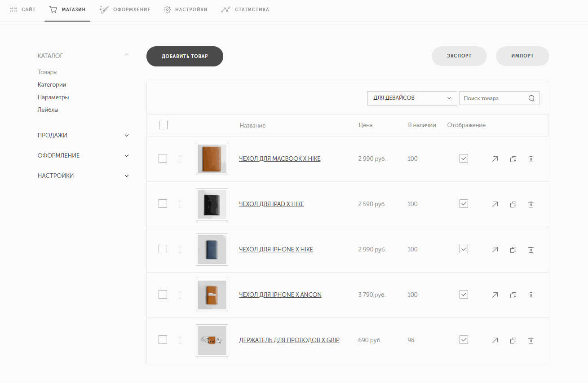Viewport: 588px width, 383px height.
Task: Click the black iPad case thumbnail
Action: pos(212,204)
